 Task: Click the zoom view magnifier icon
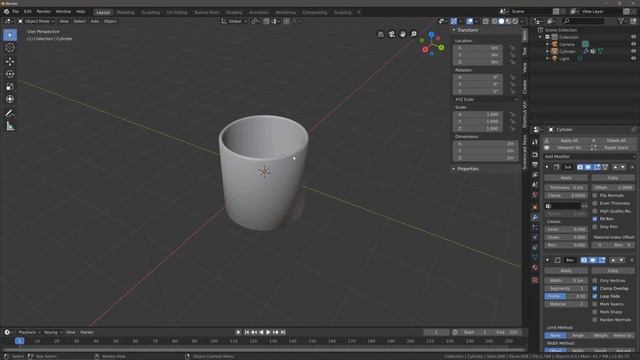[x=413, y=34]
